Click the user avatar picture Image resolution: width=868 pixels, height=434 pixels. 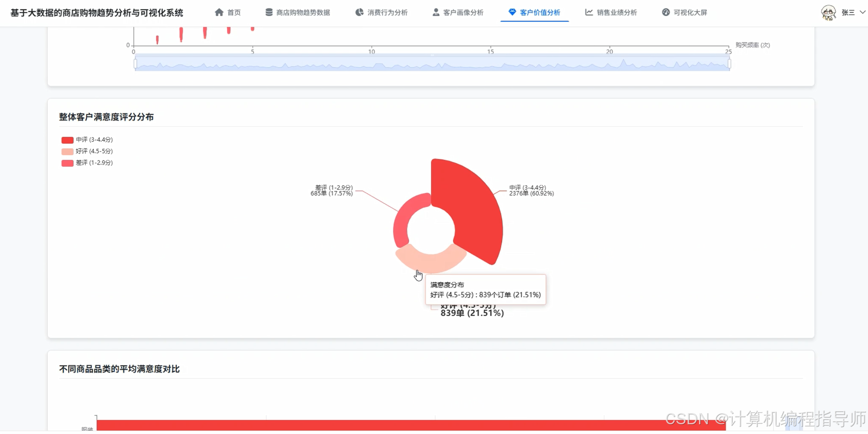tap(829, 13)
